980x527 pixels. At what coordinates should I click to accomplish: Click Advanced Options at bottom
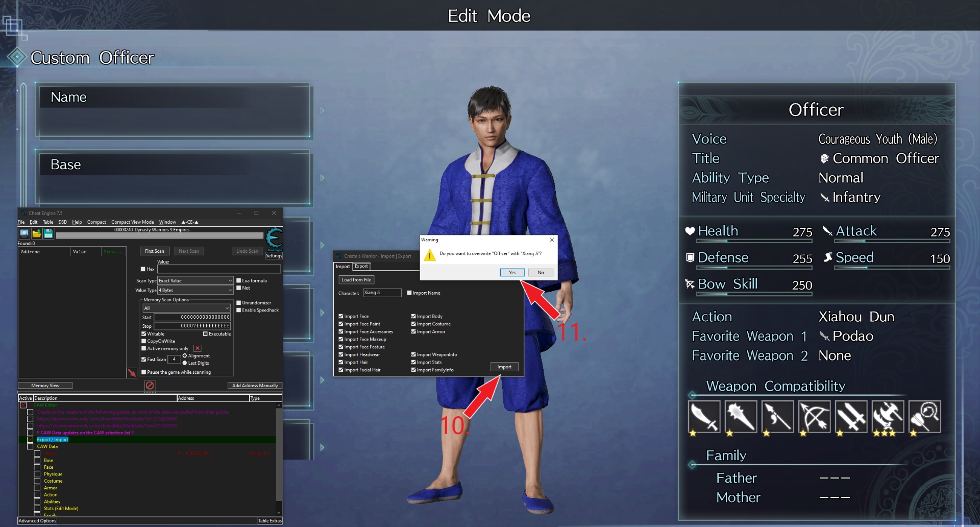(37, 521)
